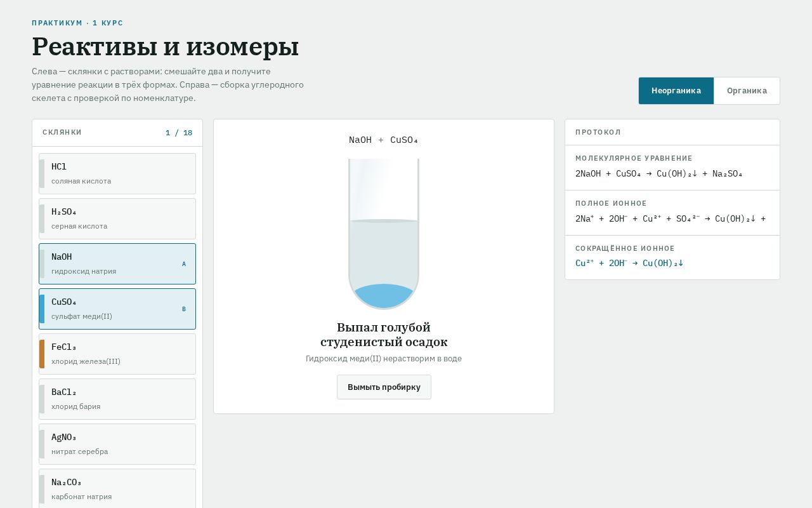This screenshot has width=812, height=508.
Task: Switch to the Неорганика tab
Action: click(x=676, y=91)
